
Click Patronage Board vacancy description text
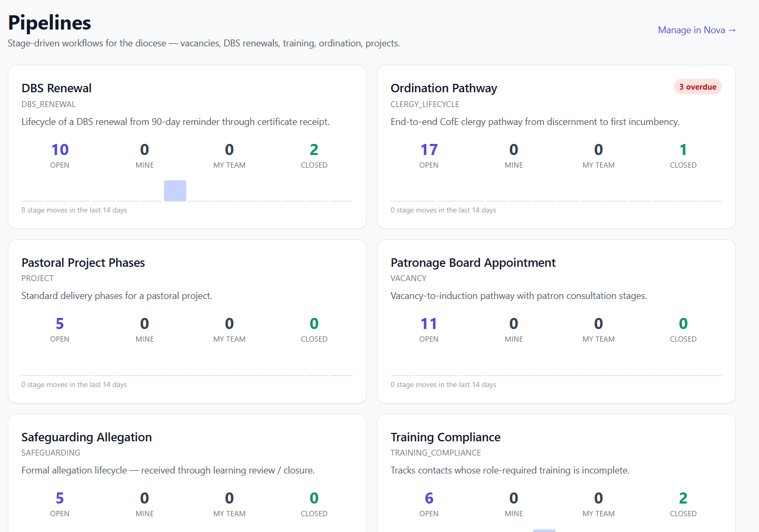(518, 296)
